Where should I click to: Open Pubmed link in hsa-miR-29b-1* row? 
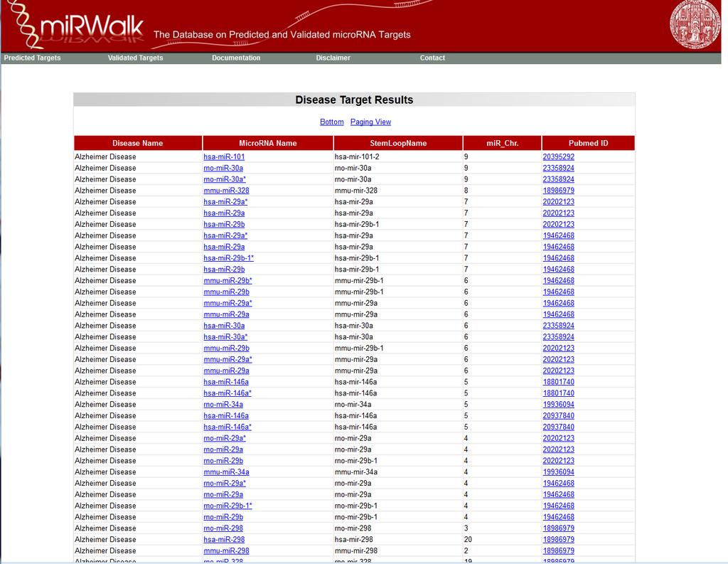click(x=559, y=258)
